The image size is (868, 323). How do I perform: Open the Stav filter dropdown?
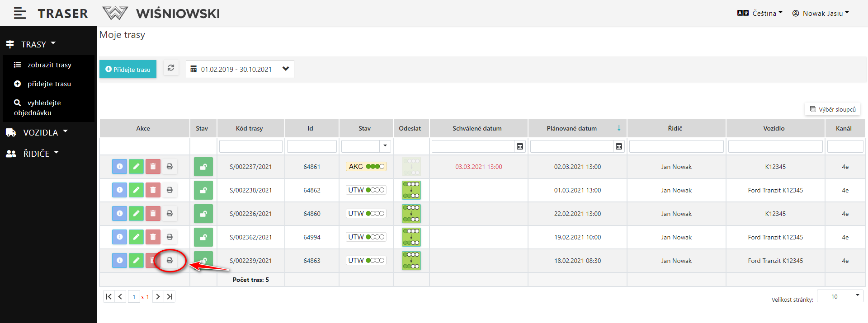point(385,146)
